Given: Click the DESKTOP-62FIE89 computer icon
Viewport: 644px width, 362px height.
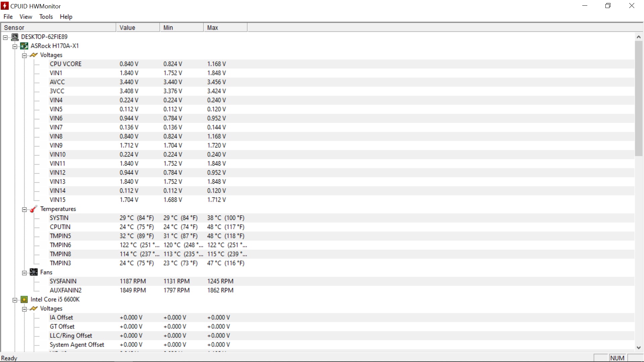Looking at the screenshot, I should pos(15,37).
